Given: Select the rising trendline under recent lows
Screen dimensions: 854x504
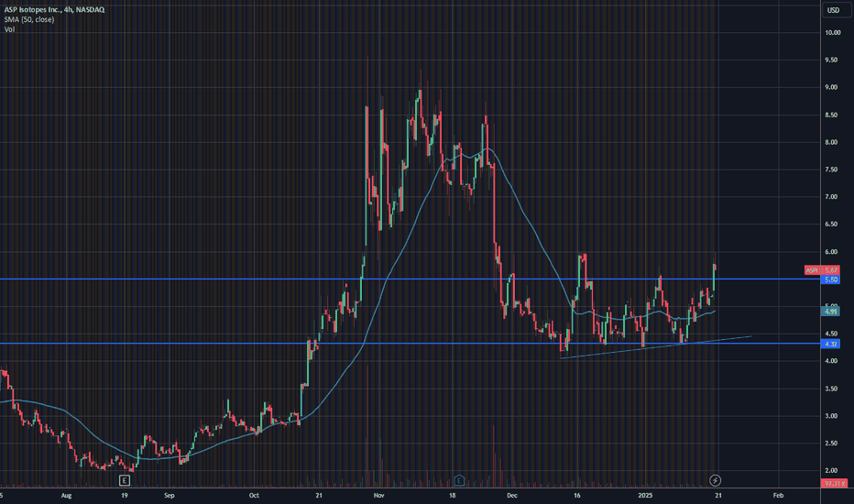Looking at the screenshot, I should 656,347.
